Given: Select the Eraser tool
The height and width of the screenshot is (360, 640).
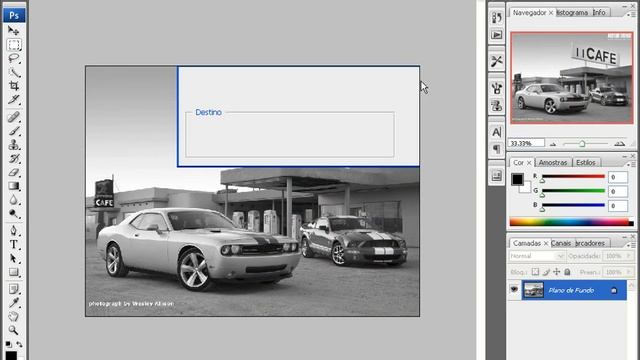Looking at the screenshot, I should pyautogui.click(x=13, y=172).
